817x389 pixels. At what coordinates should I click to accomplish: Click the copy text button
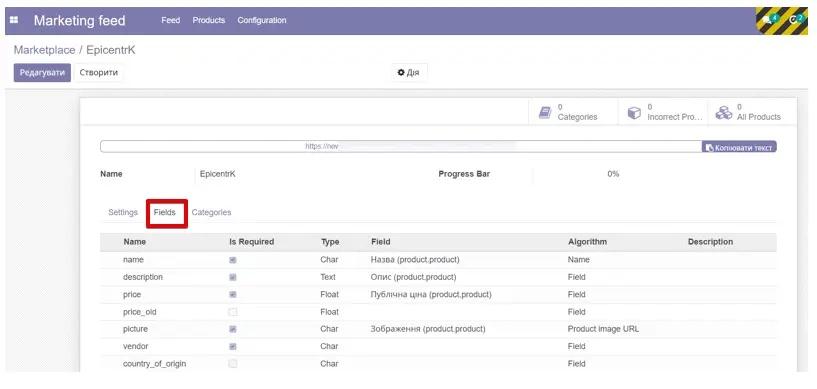pos(739,147)
